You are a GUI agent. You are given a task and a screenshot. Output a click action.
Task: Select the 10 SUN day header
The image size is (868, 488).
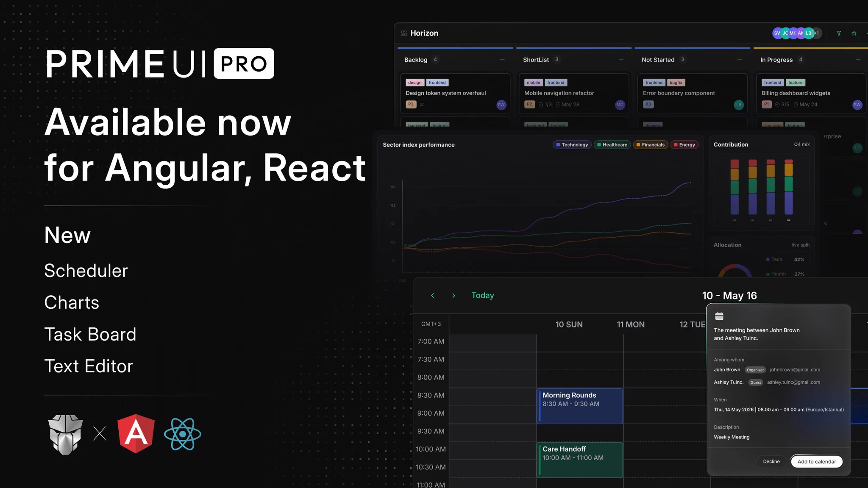coord(569,324)
